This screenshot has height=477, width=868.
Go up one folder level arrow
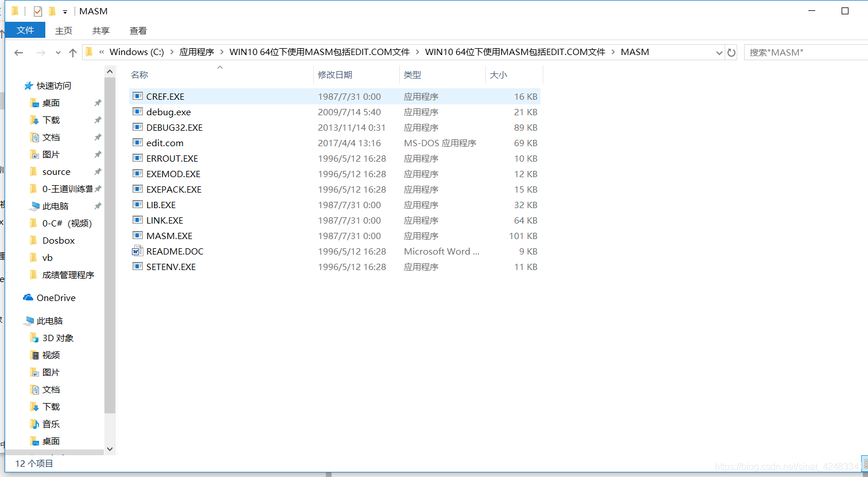[x=73, y=53]
